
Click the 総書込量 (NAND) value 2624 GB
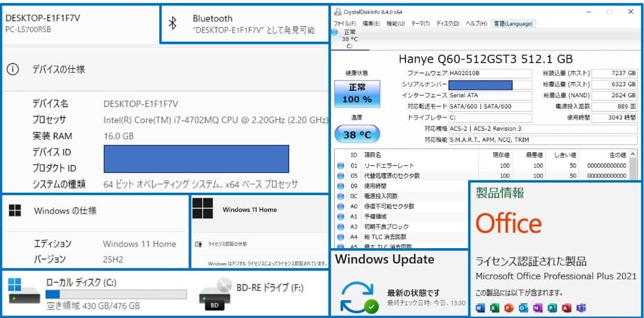point(615,95)
